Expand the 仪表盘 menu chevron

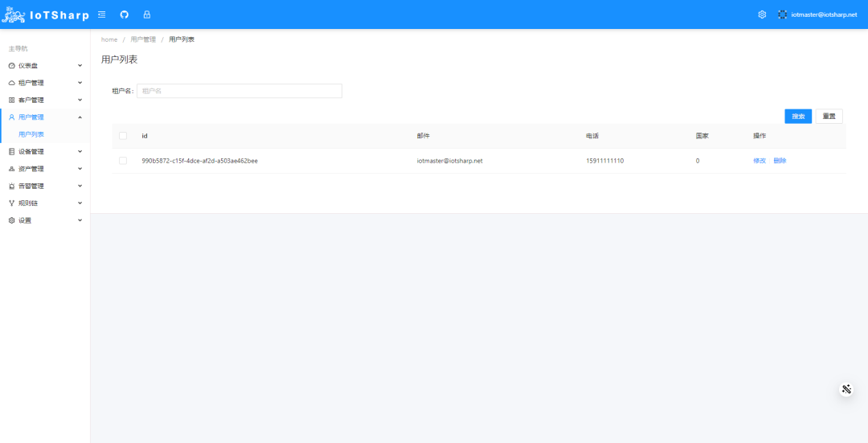(80, 65)
